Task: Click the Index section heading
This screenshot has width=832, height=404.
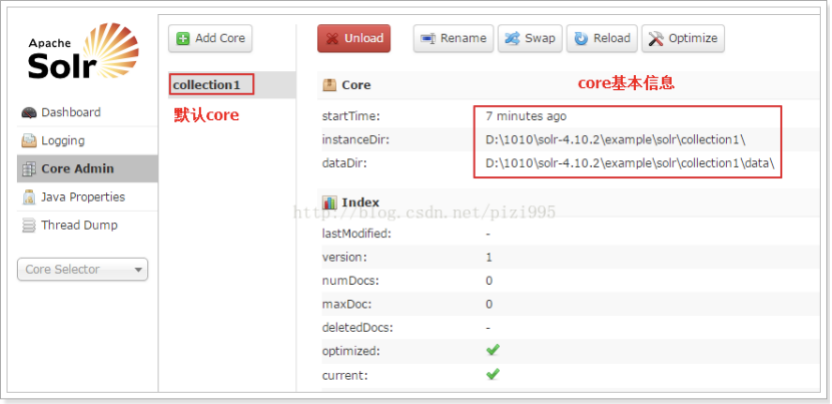Action: pyautogui.click(x=361, y=202)
